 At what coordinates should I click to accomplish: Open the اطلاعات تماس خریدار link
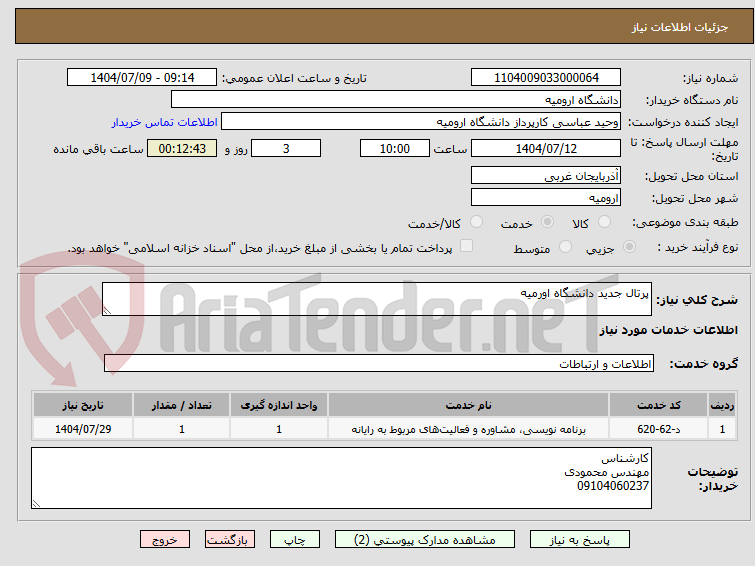pyautogui.click(x=165, y=122)
